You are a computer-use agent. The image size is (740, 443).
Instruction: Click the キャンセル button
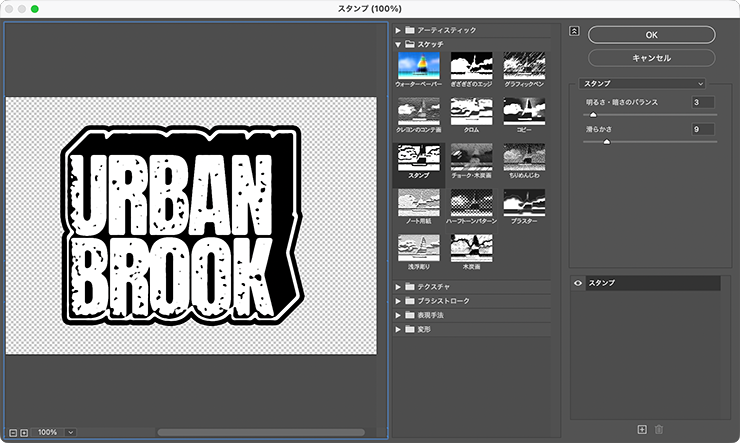point(651,58)
